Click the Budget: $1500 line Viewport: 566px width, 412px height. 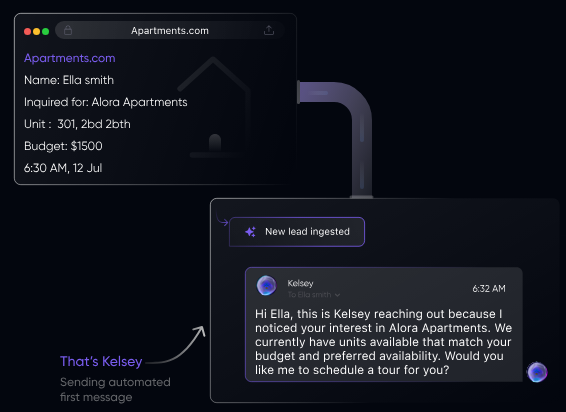click(x=63, y=146)
